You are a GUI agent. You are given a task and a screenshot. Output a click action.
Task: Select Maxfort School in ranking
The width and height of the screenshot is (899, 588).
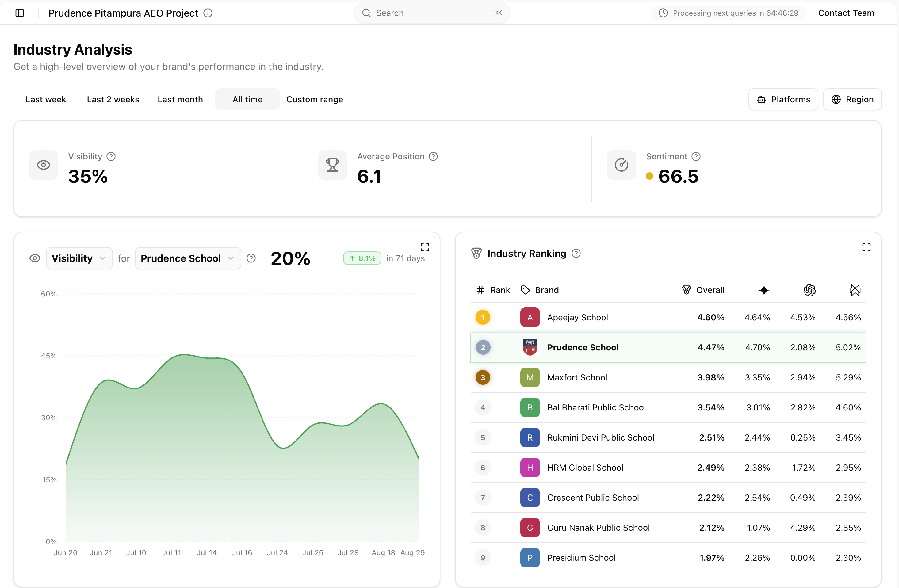[668, 377]
